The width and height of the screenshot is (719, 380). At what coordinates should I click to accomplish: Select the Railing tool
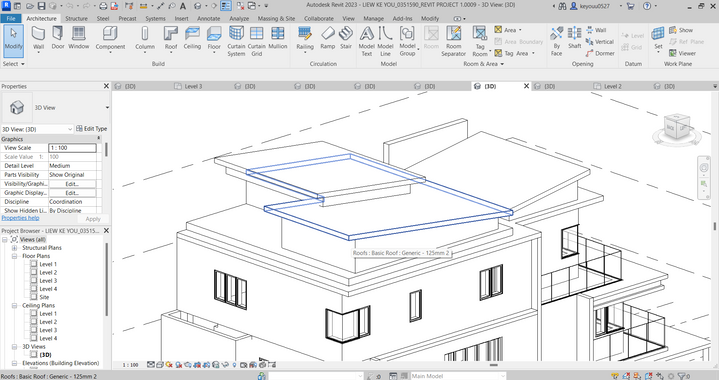coord(305,39)
